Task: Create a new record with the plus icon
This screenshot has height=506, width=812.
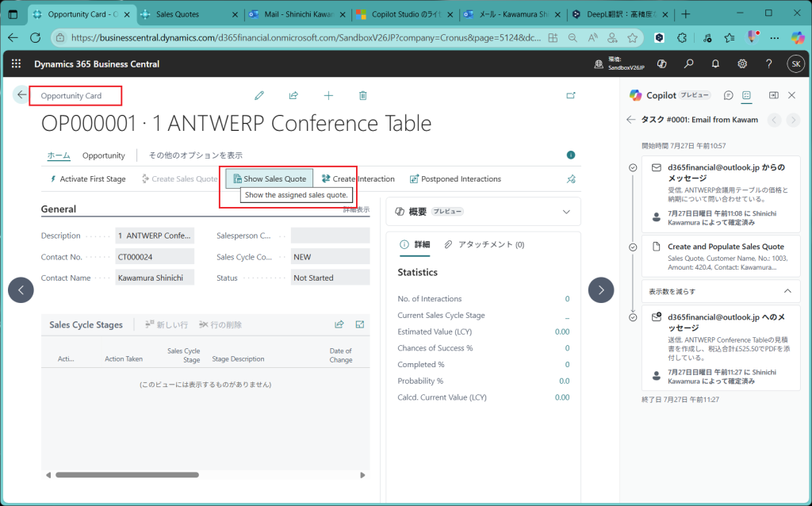Action: pyautogui.click(x=328, y=95)
